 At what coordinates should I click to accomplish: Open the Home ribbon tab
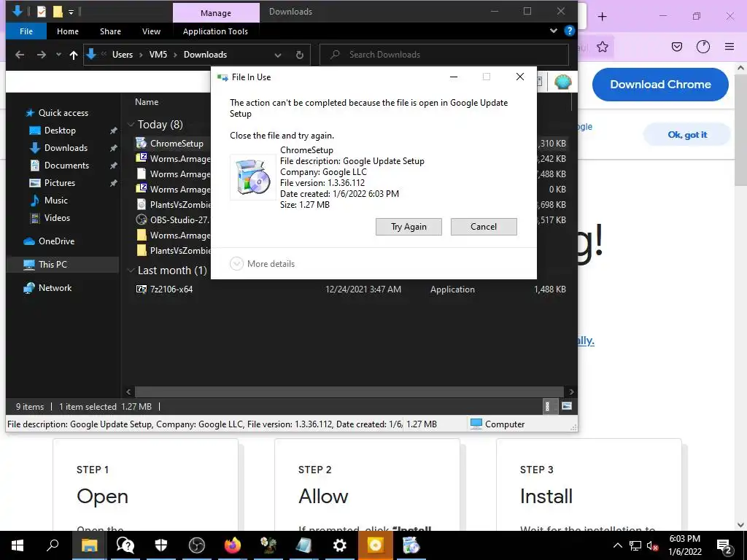[68, 31]
